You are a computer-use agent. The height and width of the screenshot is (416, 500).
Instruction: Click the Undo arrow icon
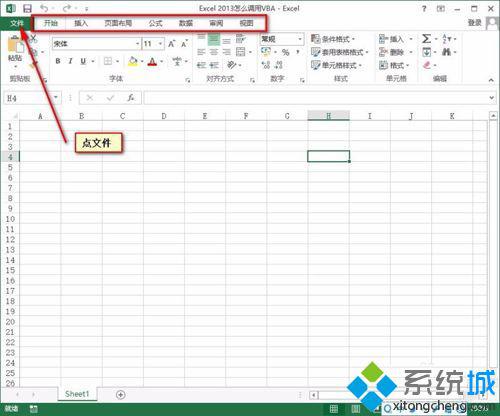44,8
